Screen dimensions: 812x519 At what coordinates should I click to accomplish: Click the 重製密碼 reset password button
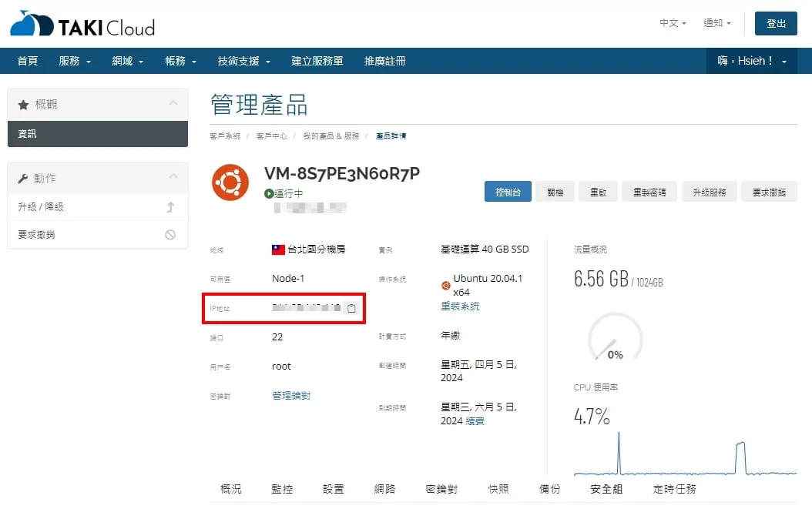point(649,192)
